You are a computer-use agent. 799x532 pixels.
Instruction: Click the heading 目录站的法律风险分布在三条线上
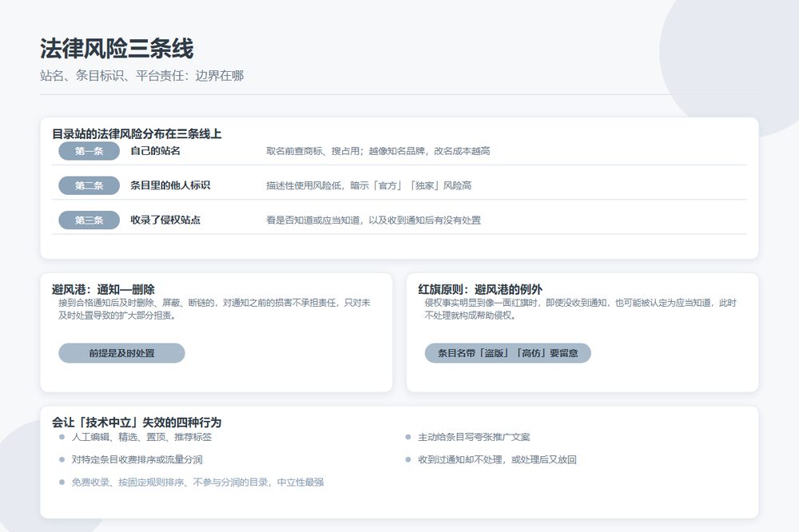pyautogui.click(x=137, y=134)
